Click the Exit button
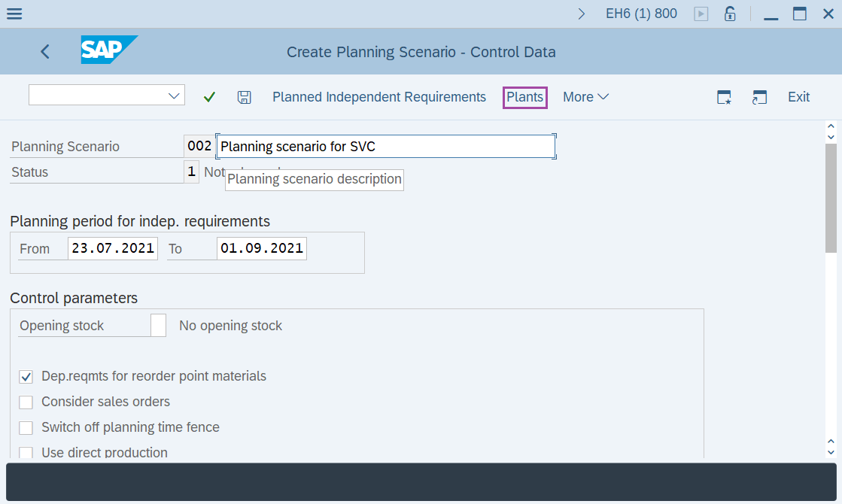 [798, 96]
